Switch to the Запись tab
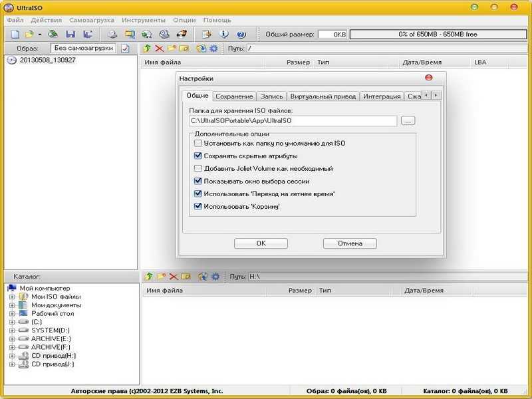 [271, 96]
